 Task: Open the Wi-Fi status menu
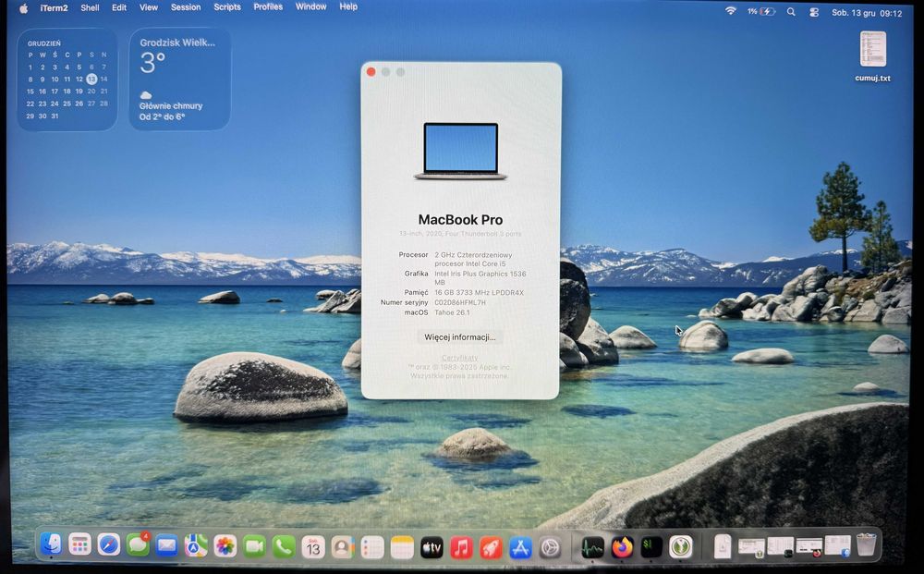pyautogui.click(x=731, y=11)
